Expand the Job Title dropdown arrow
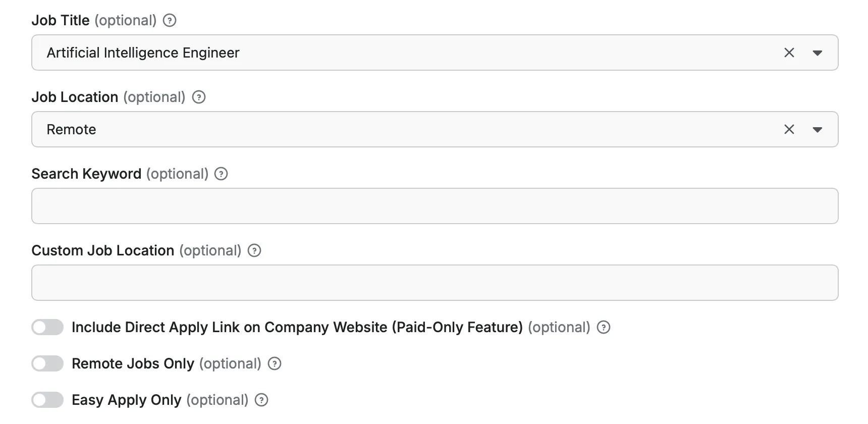The image size is (868, 424). click(x=818, y=53)
